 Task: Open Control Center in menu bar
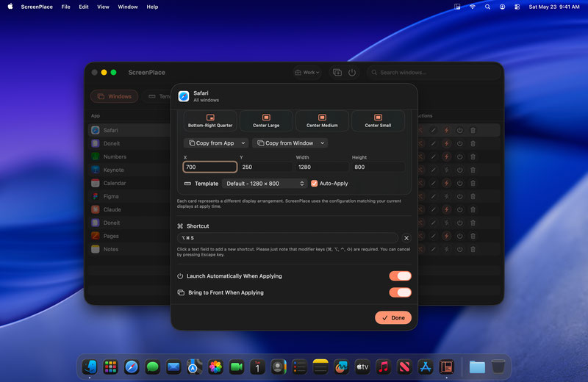(517, 7)
